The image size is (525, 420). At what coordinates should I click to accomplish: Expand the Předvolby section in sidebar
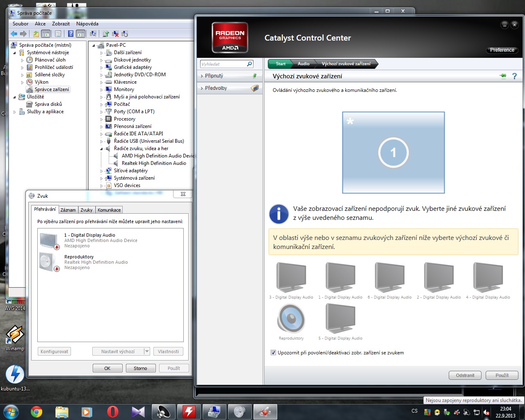pos(216,88)
